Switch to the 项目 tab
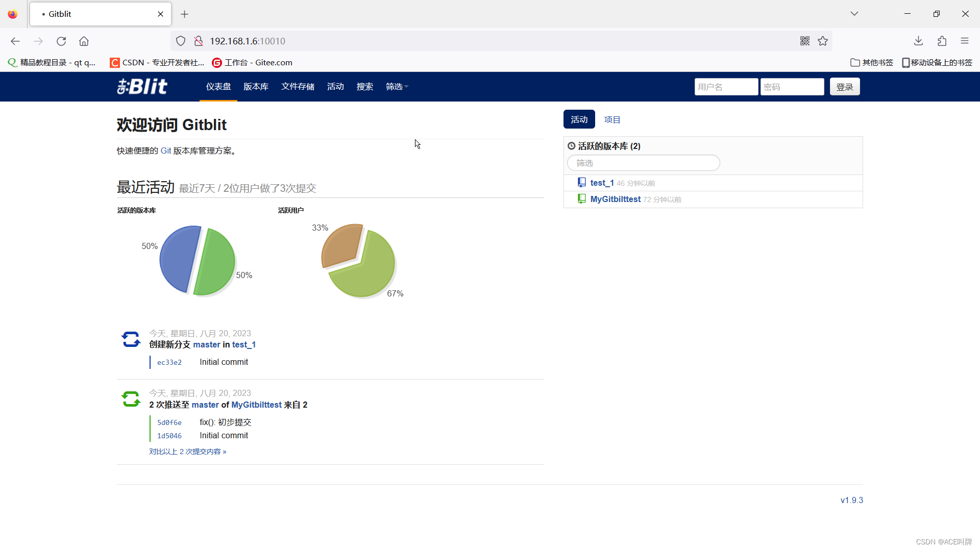 tap(612, 119)
